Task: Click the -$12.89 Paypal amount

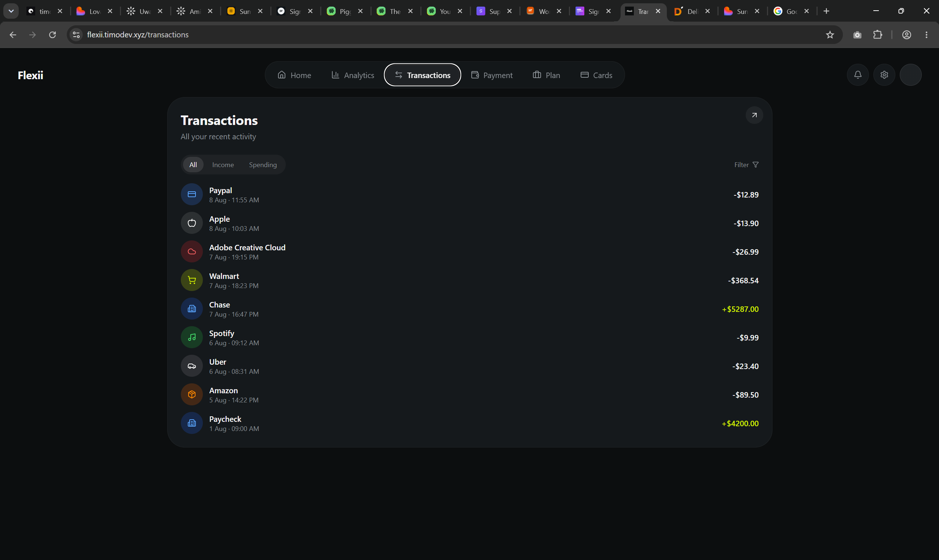Action: pos(746,195)
